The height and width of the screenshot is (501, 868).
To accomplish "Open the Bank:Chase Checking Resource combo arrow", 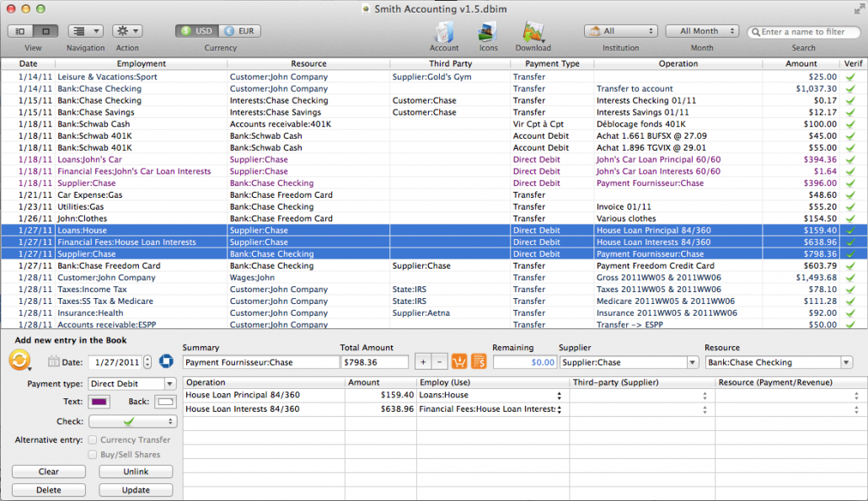I will pyautogui.click(x=846, y=362).
